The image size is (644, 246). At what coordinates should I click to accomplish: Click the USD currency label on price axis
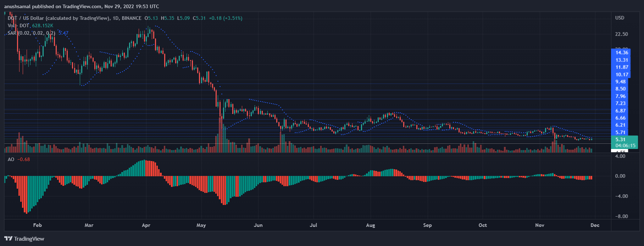pyautogui.click(x=620, y=18)
